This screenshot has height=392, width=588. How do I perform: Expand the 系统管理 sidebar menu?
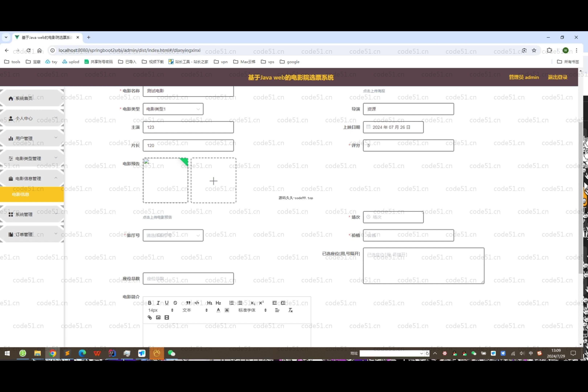(x=32, y=214)
